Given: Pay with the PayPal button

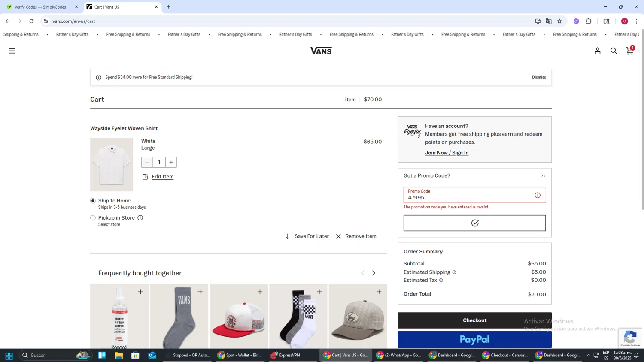Looking at the screenshot, I should pyautogui.click(x=474, y=339).
